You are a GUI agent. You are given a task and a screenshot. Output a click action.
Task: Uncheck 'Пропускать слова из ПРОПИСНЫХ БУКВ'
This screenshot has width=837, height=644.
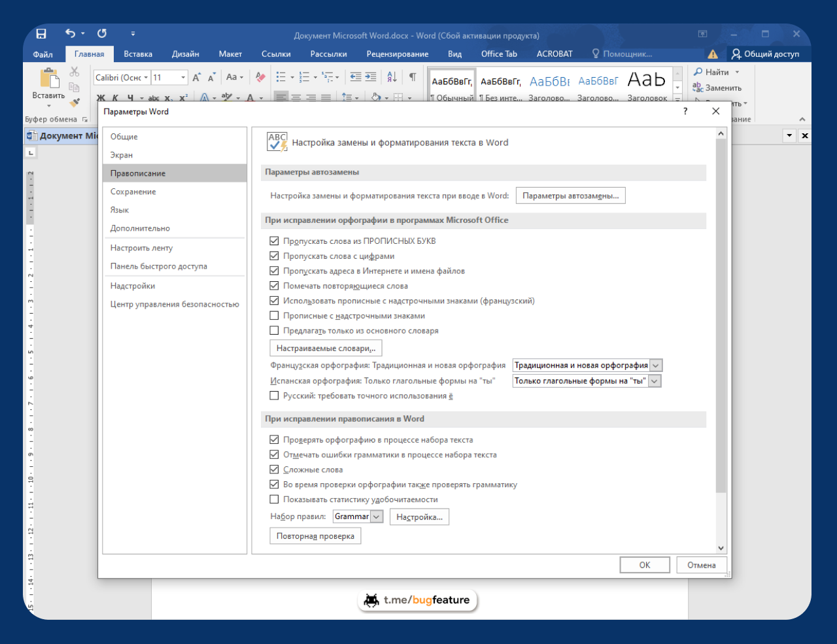pyautogui.click(x=274, y=241)
